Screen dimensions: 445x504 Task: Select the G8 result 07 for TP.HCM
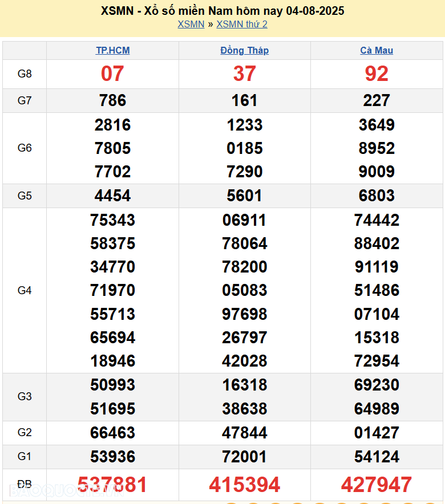pos(112,74)
